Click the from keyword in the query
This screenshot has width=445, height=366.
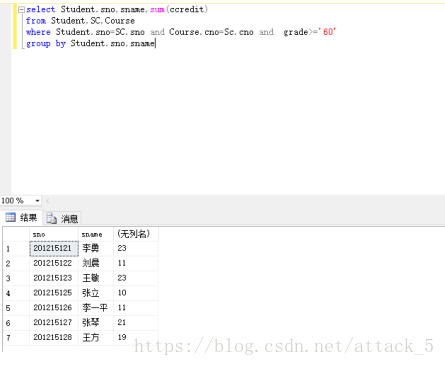[x=36, y=21]
